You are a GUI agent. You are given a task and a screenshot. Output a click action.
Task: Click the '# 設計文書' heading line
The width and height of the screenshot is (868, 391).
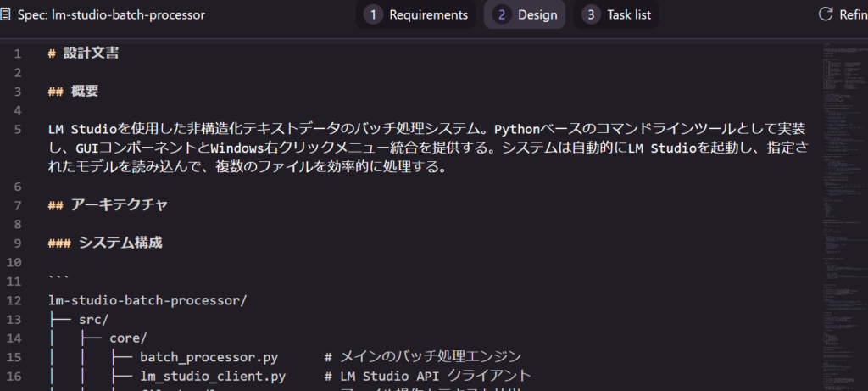(x=83, y=53)
